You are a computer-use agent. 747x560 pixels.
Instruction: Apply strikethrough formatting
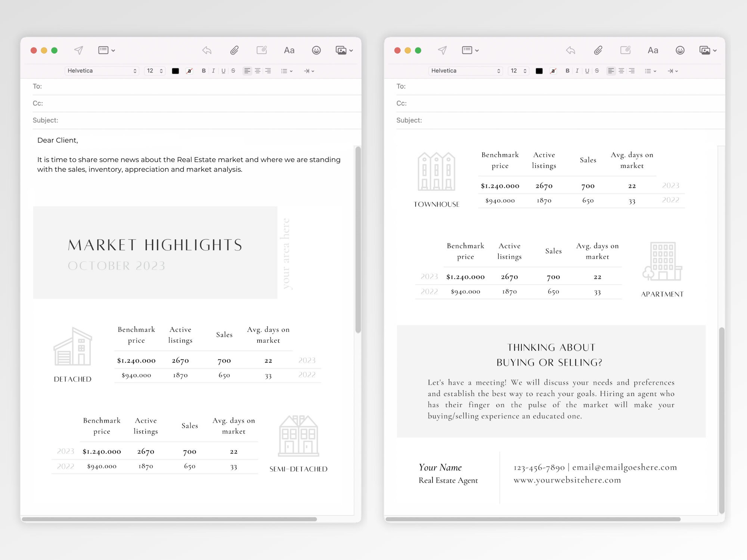point(233,71)
